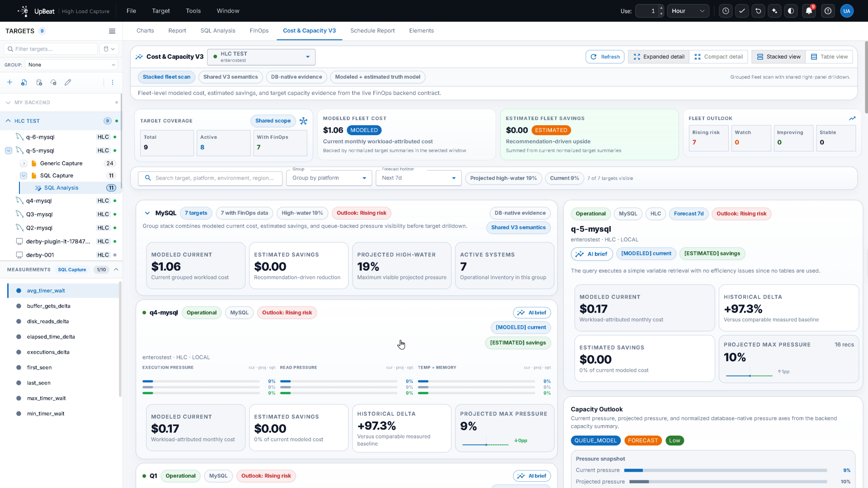This screenshot has width=868, height=488.
Task: Click the reset arrow icon in top bar
Action: pyautogui.click(x=758, y=11)
